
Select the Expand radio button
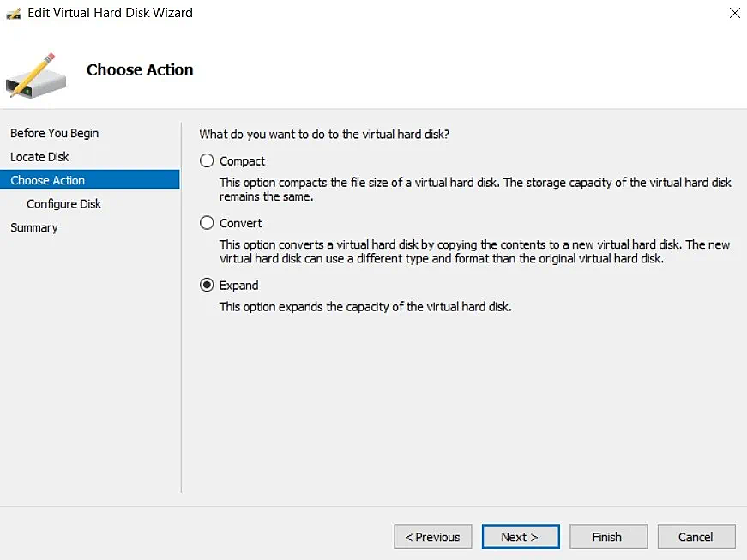(206, 284)
